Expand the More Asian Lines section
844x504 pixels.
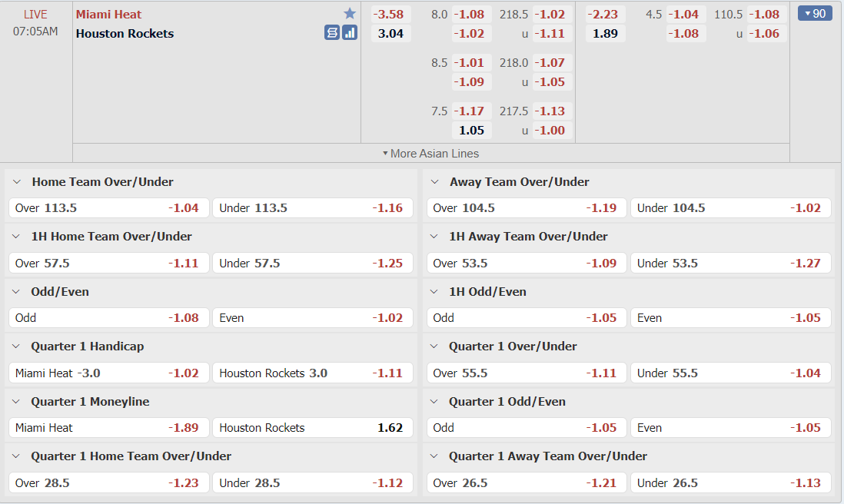coord(431,154)
